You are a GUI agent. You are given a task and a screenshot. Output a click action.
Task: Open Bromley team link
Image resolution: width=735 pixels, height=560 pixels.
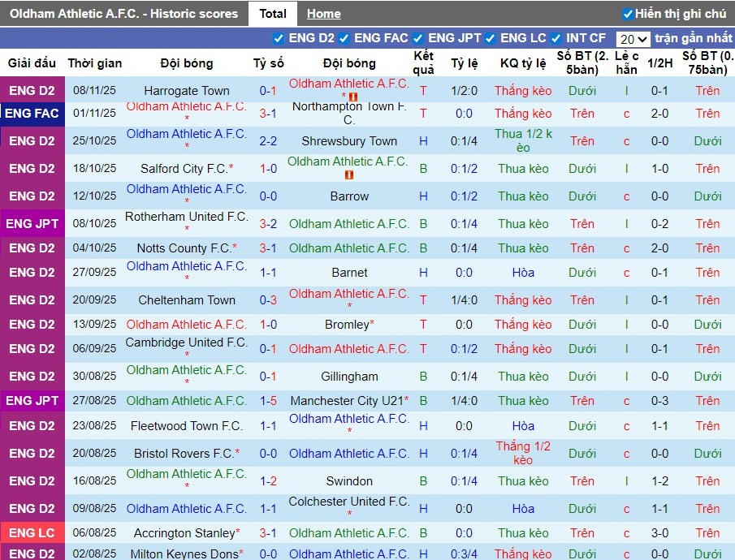[347, 325]
